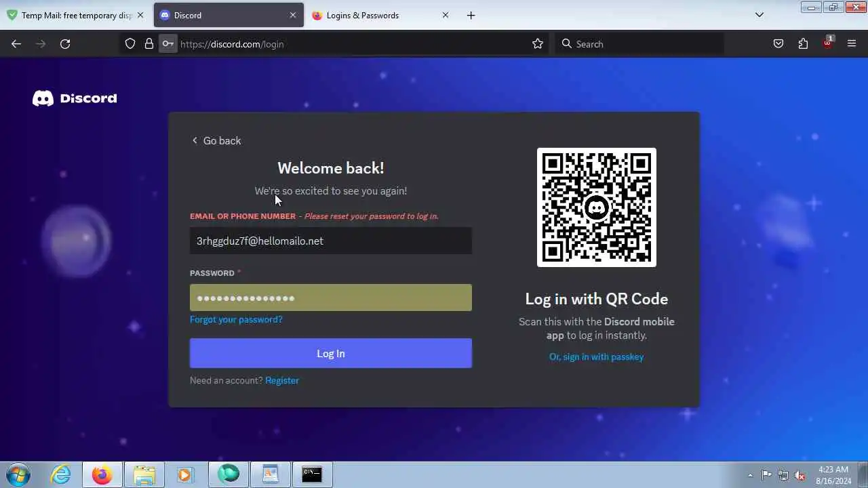The image size is (868, 488).
Task: Open the tracking protection shield icon
Action: point(130,44)
